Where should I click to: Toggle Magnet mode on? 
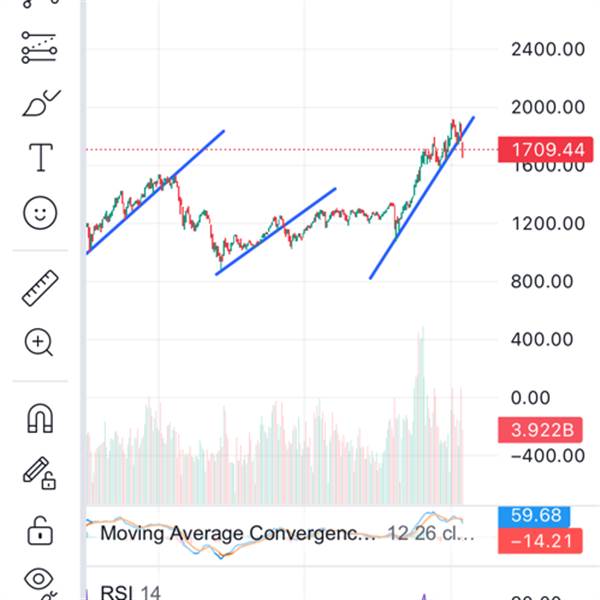point(40,419)
